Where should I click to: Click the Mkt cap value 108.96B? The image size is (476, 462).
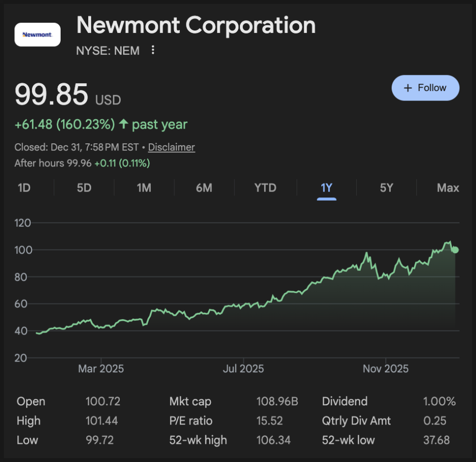coord(277,401)
